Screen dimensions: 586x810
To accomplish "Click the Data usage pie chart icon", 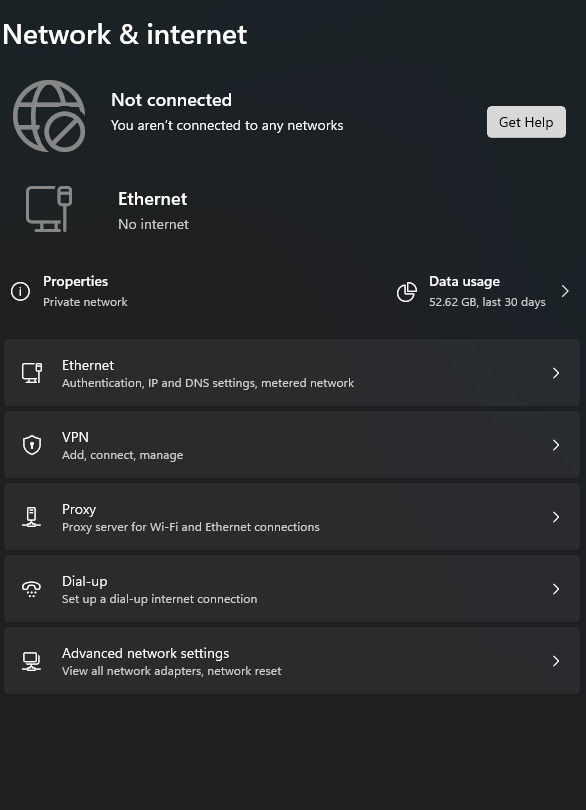I will tap(407, 292).
